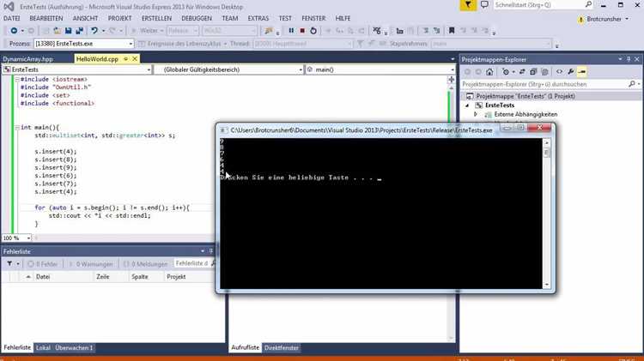Viewport: 644px width, 361px height.
Task: Save all files with the multi-disk icon
Action: (79, 31)
